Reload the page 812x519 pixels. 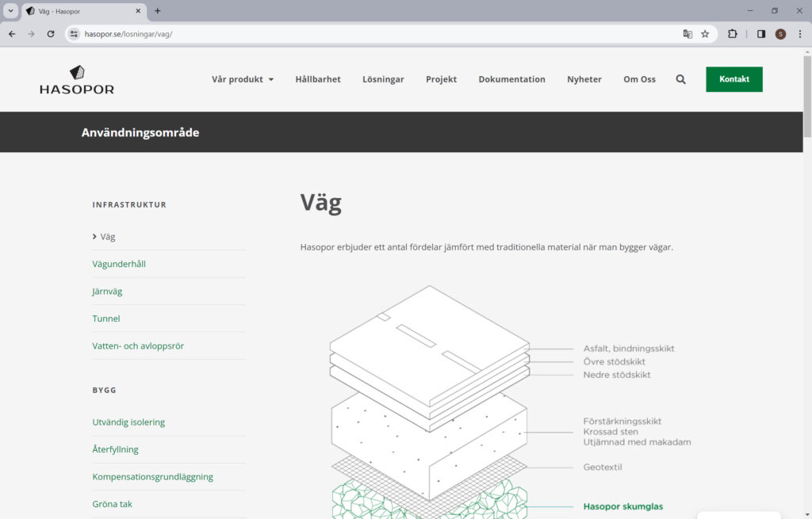pos(51,34)
